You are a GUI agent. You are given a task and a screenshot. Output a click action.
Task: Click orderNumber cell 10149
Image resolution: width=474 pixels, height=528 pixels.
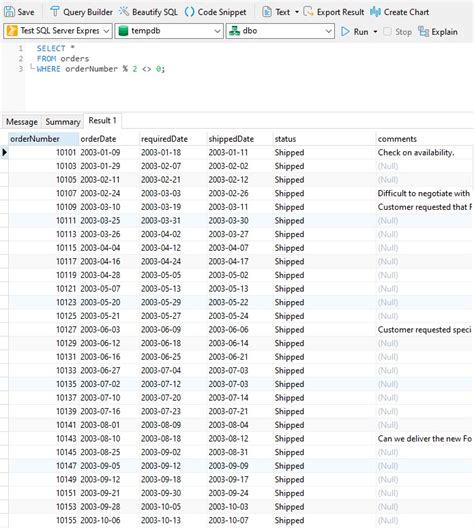point(43,479)
